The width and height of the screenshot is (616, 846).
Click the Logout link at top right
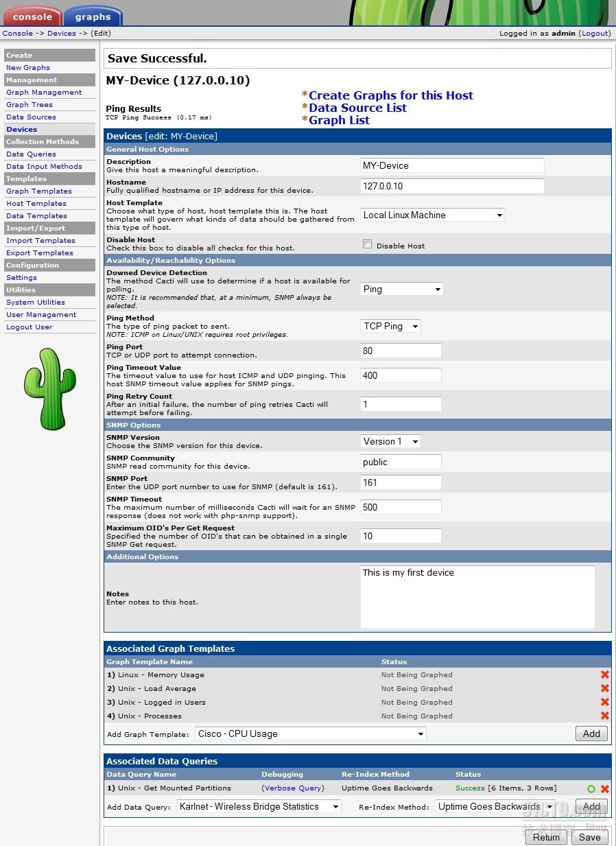595,33
